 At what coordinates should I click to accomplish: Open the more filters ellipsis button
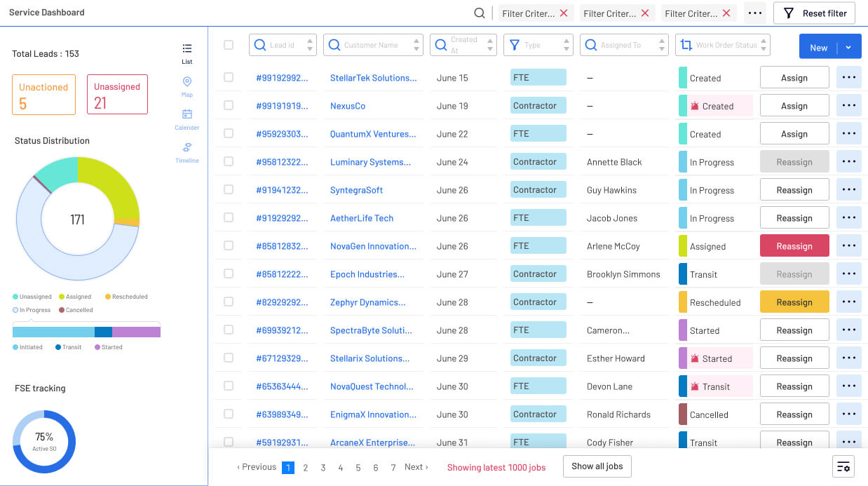754,13
